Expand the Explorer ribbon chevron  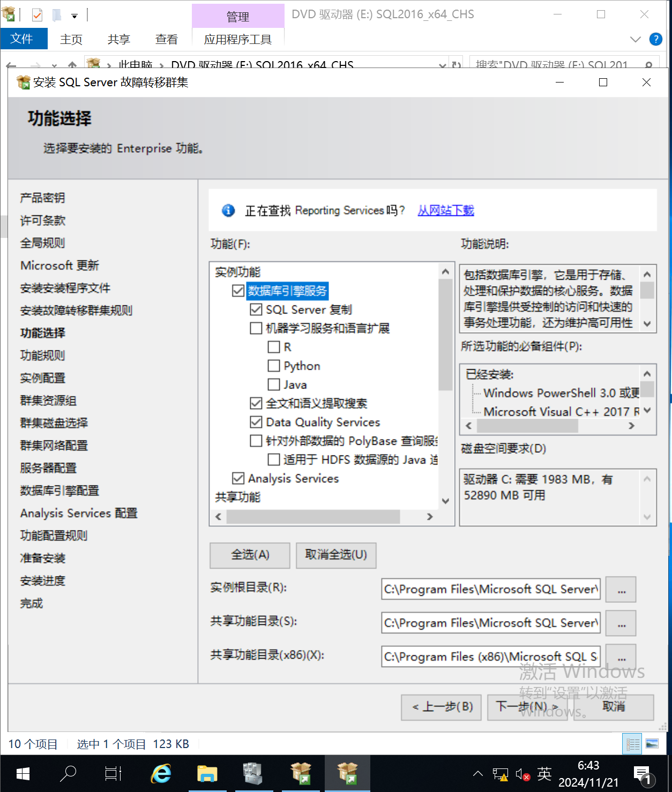click(636, 39)
